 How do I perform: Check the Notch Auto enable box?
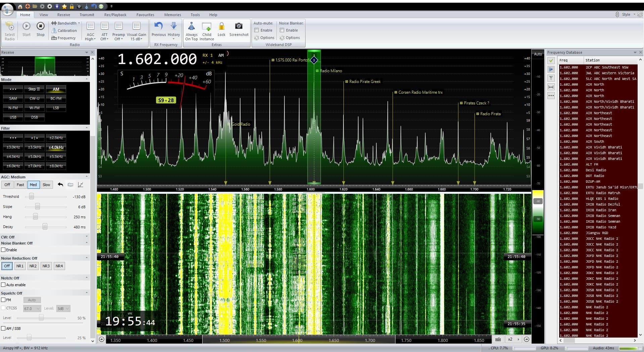pos(3,285)
